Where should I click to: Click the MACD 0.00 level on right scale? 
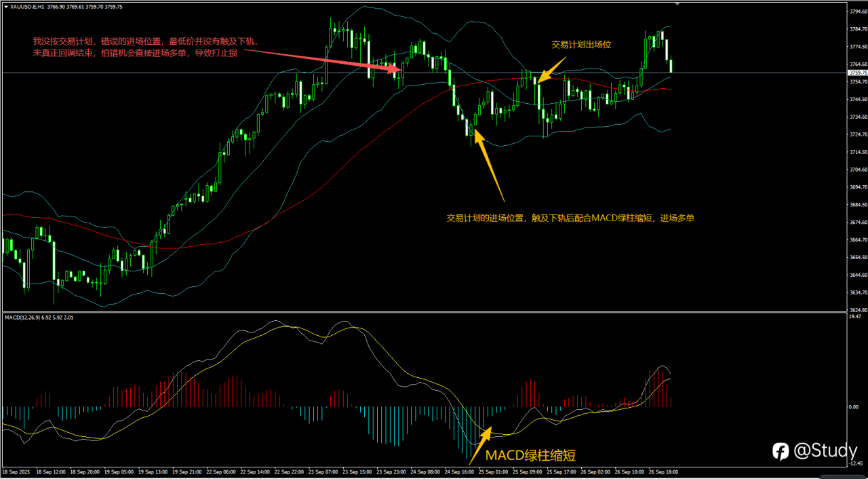853,406
